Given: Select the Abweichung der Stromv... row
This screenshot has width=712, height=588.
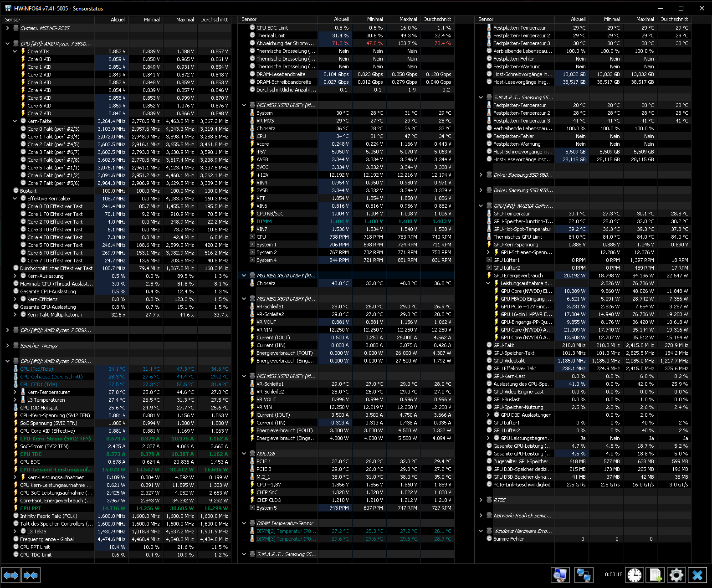Looking at the screenshot, I should (347, 43).
